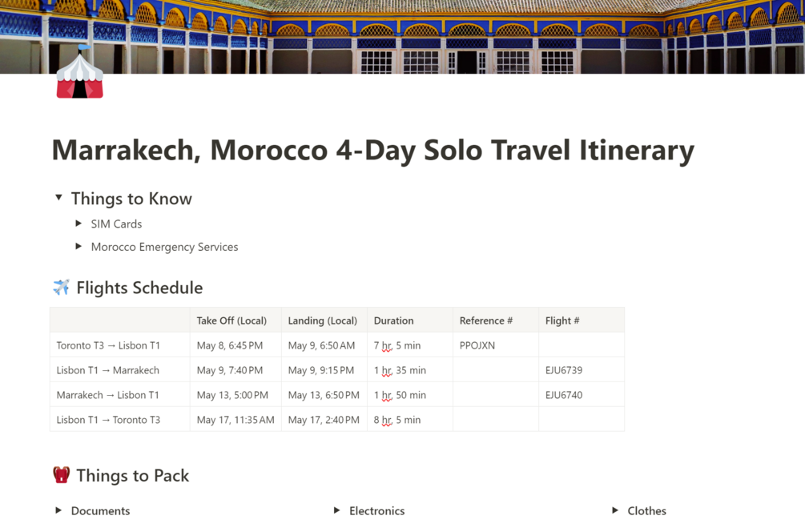The height and width of the screenshot is (532, 805).
Task: Click the PPOJXN reference cell
Action: click(x=477, y=345)
